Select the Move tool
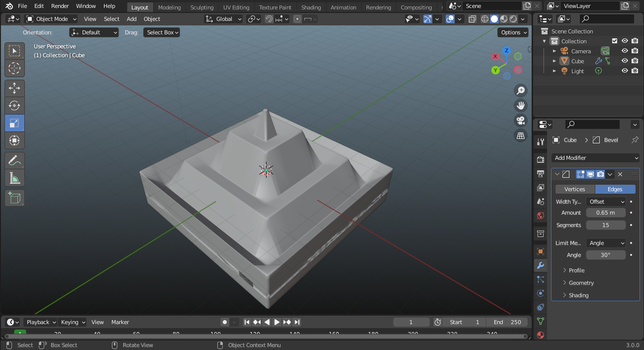Viewport: 644px width, 350px height. (14, 88)
